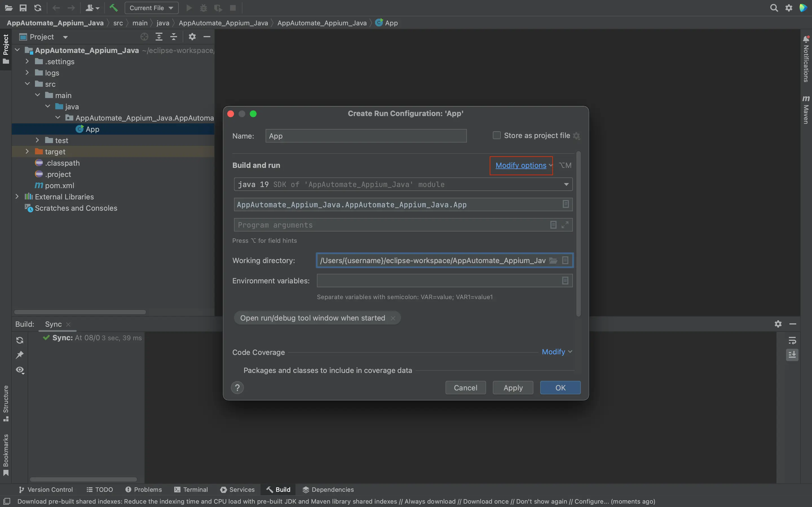This screenshot has width=812, height=507.
Task: Enable Store as project file checkbox
Action: [x=497, y=135]
